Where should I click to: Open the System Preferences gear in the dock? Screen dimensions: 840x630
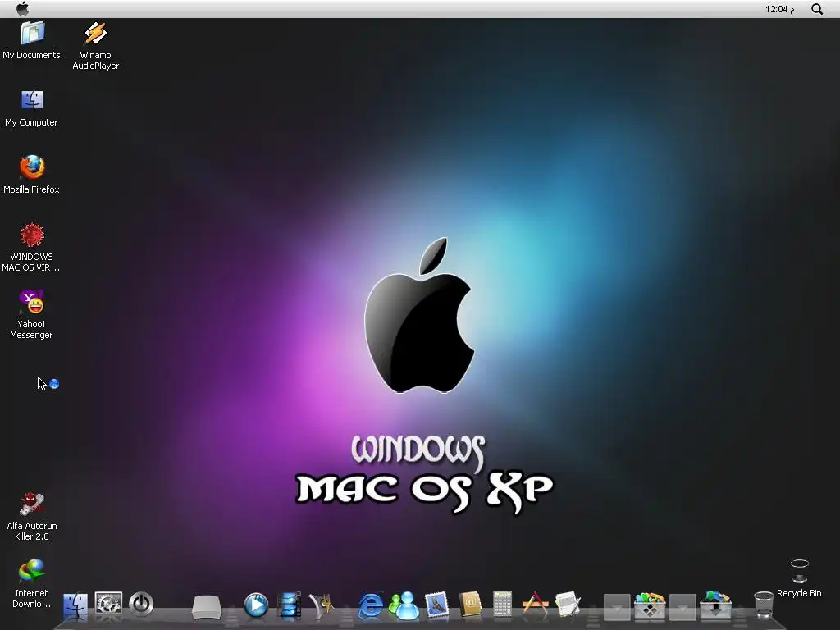108,603
